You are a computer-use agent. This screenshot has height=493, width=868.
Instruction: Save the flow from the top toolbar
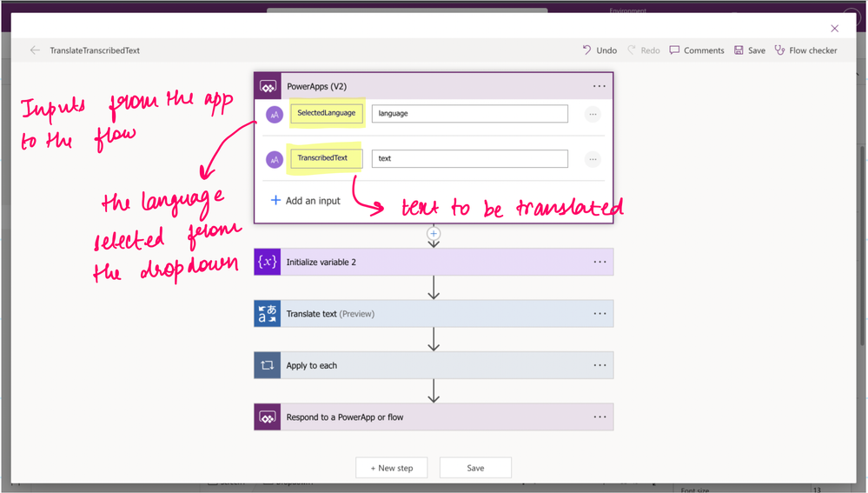pyautogui.click(x=750, y=50)
